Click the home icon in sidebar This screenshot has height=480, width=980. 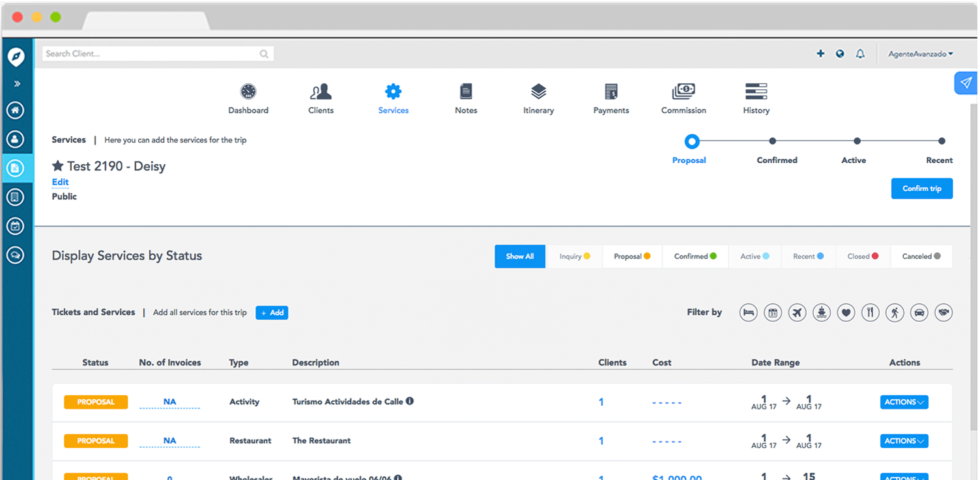coord(16,110)
